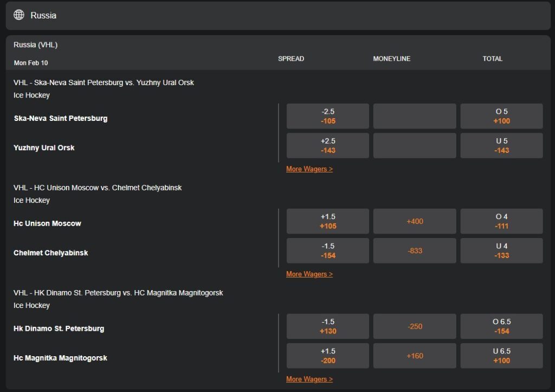This screenshot has width=555, height=392.
Task: Take Hk Dinamo St. Petersburg -1.5 at +130
Action: 328,326
